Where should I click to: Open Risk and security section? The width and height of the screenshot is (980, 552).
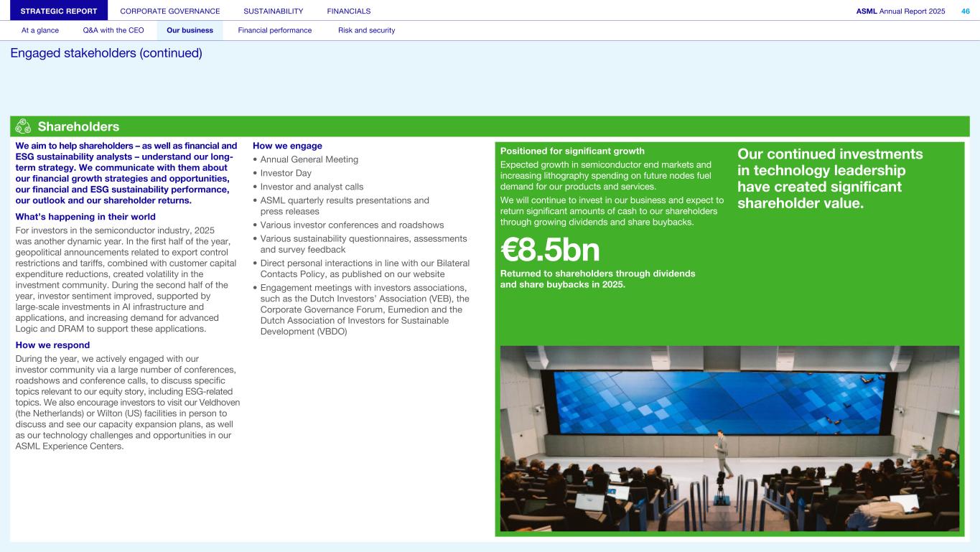[x=366, y=30]
